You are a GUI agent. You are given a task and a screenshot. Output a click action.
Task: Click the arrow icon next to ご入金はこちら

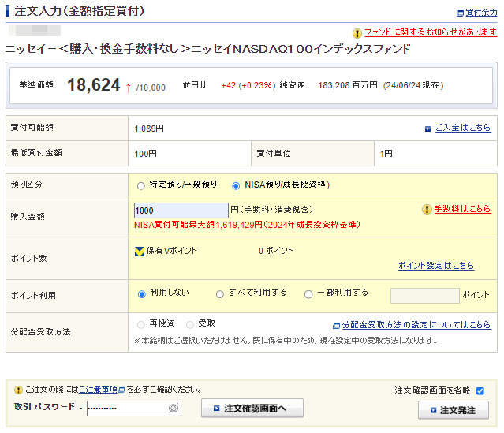[428, 128]
